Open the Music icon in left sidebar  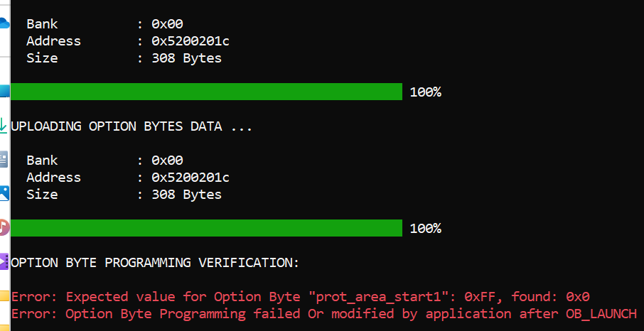[4, 227]
